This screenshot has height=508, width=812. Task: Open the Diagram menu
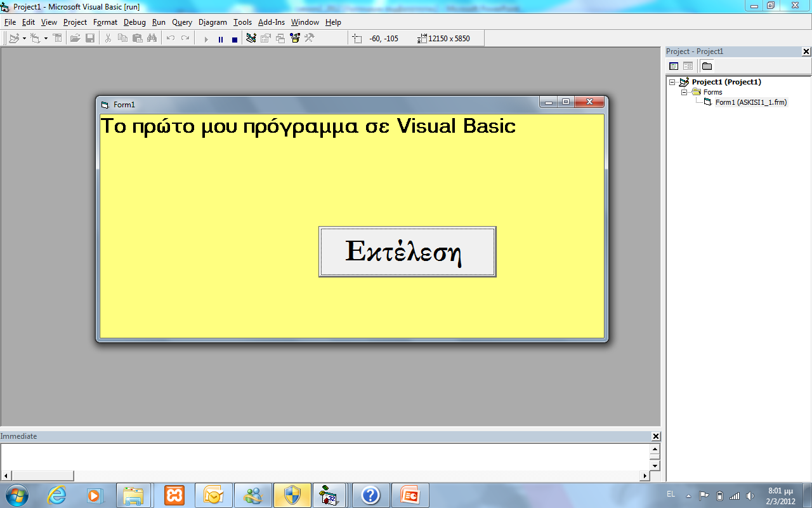[213, 22]
